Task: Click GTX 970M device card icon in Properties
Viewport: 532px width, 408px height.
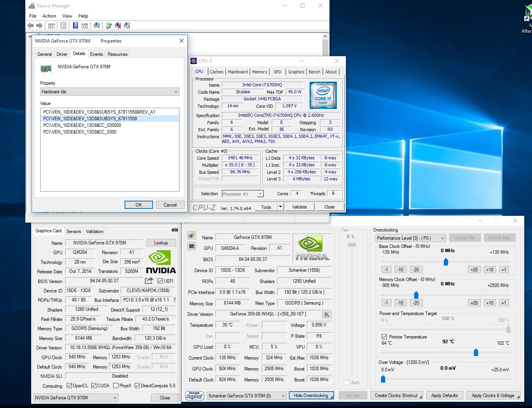Action: point(46,69)
